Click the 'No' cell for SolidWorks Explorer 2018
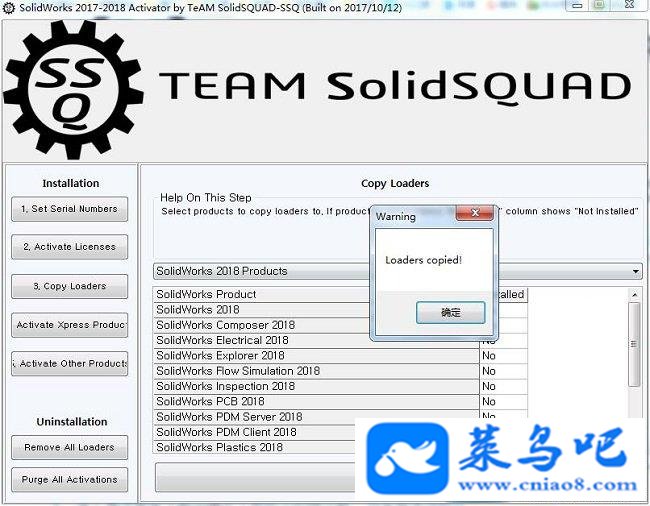 (504, 356)
